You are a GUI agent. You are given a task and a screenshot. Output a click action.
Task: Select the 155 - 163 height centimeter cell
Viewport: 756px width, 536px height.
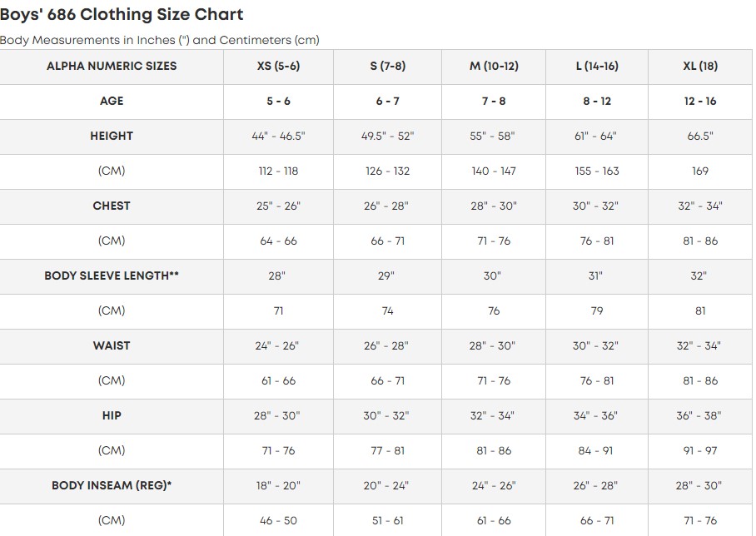coord(596,171)
